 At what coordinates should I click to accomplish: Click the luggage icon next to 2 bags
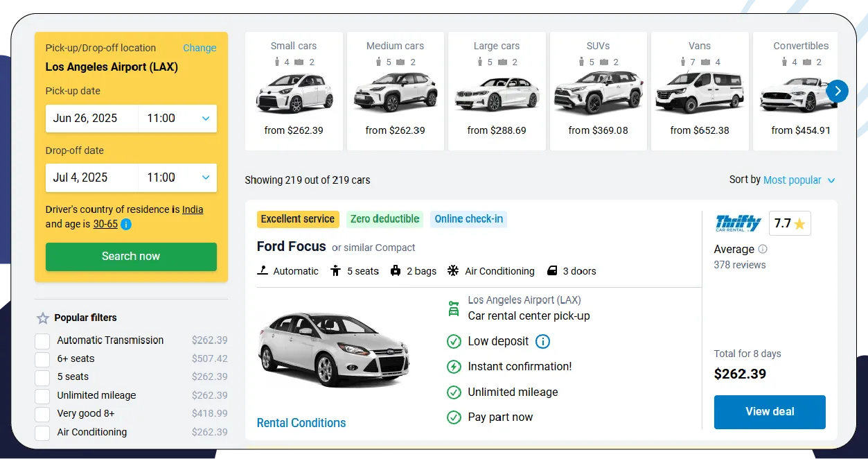coord(394,270)
